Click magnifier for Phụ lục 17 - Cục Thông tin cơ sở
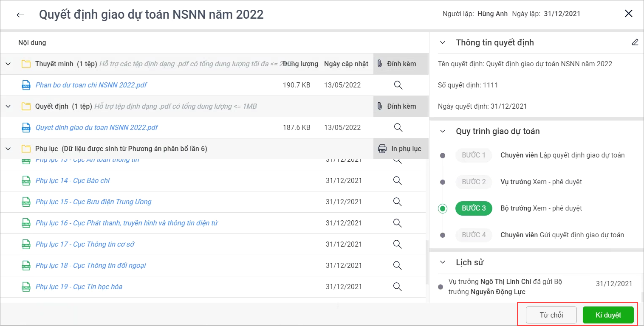The height and width of the screenshot is (326, 644). pos(397,244)
